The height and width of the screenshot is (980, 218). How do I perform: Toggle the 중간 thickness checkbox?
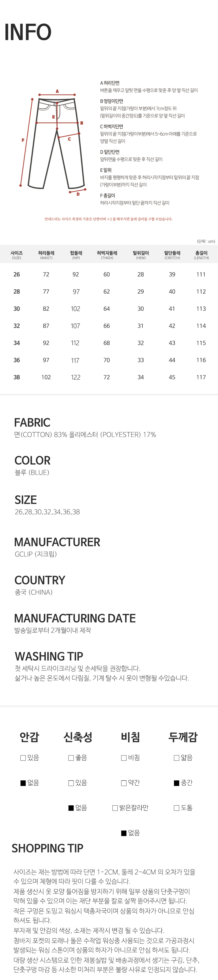coord(176,783)
